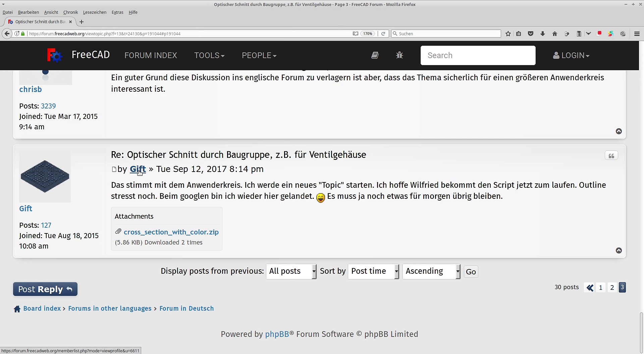Open the Firefox hamburger menu
644x354 pixels.
click(x=637, y=34)
